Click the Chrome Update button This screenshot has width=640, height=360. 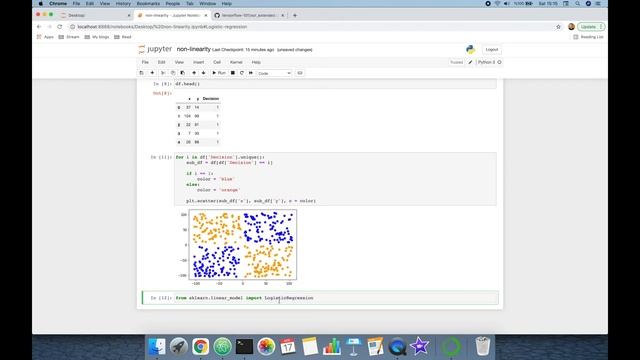(x=591, y=27)
